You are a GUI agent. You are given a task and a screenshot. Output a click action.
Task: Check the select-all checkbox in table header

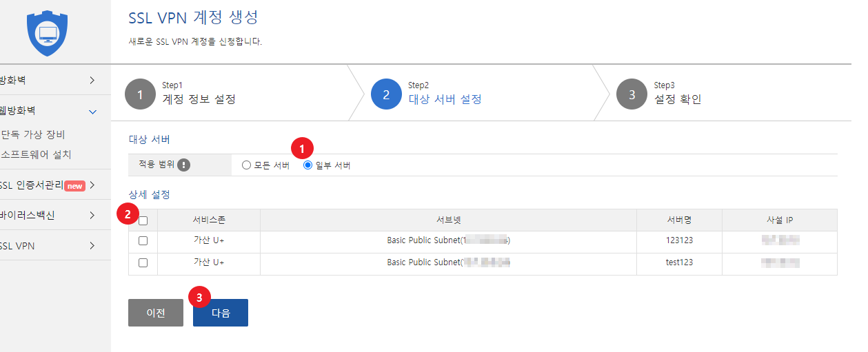pyautogui.click(x=143, y=220)
